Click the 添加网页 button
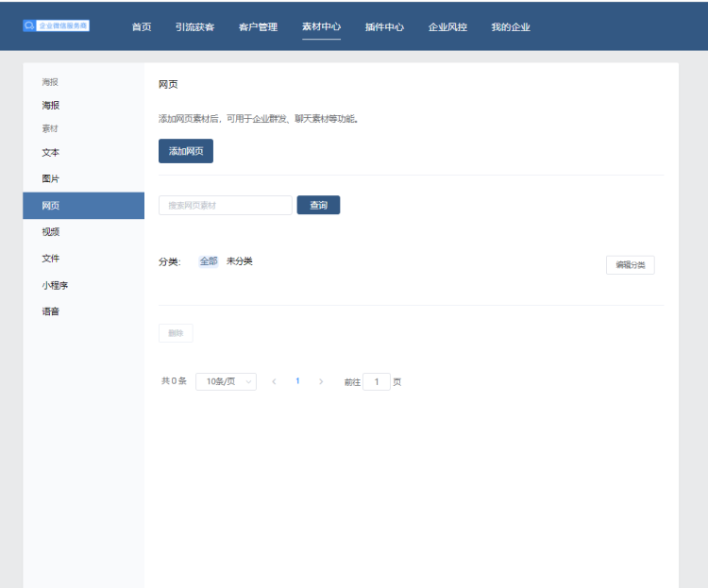This screenshot has width=708, height=588. pyautogui.click(x=186, y=151)
